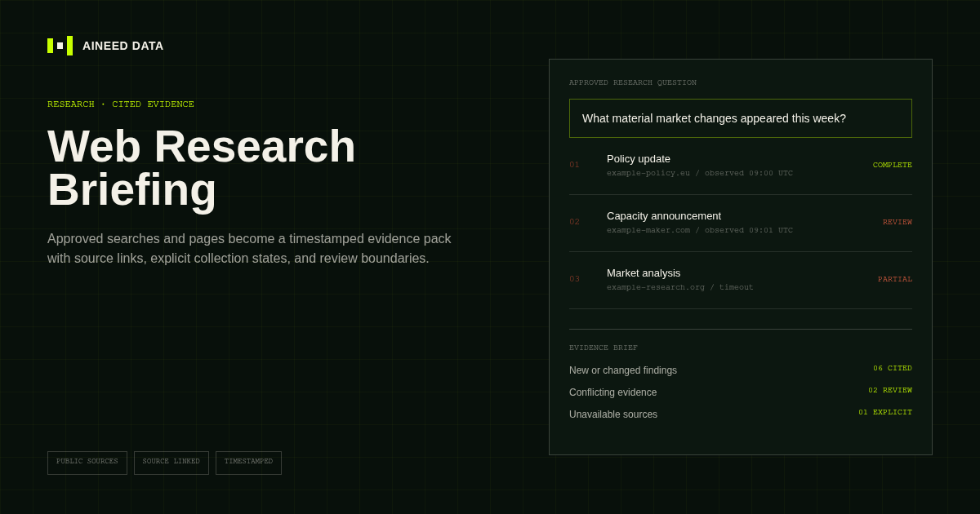The image size is (980, 514).
Task: Click the row number 01
Action: [574, 165]
